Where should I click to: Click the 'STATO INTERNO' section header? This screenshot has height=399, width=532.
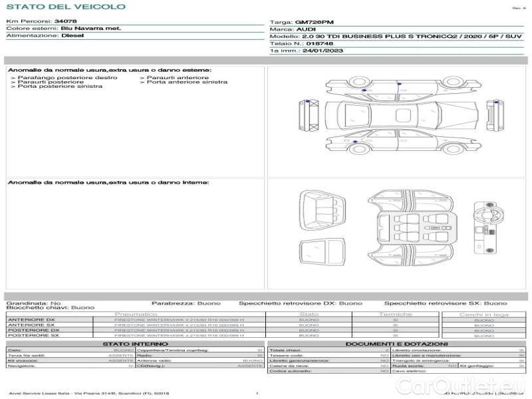pos(135,344)
